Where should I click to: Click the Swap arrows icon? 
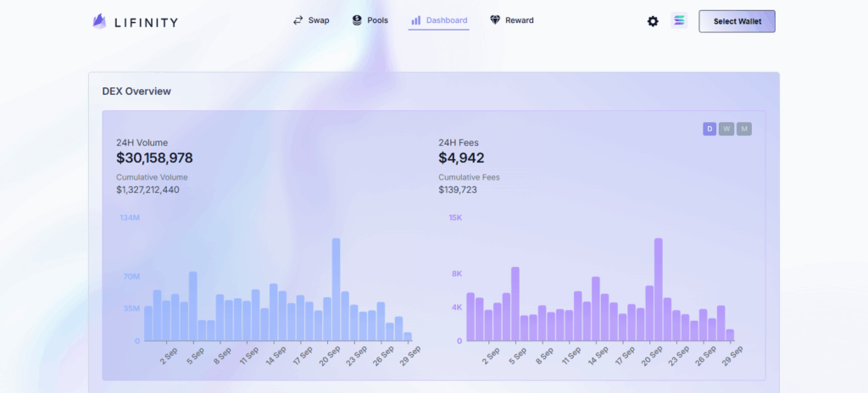[298, 20]
